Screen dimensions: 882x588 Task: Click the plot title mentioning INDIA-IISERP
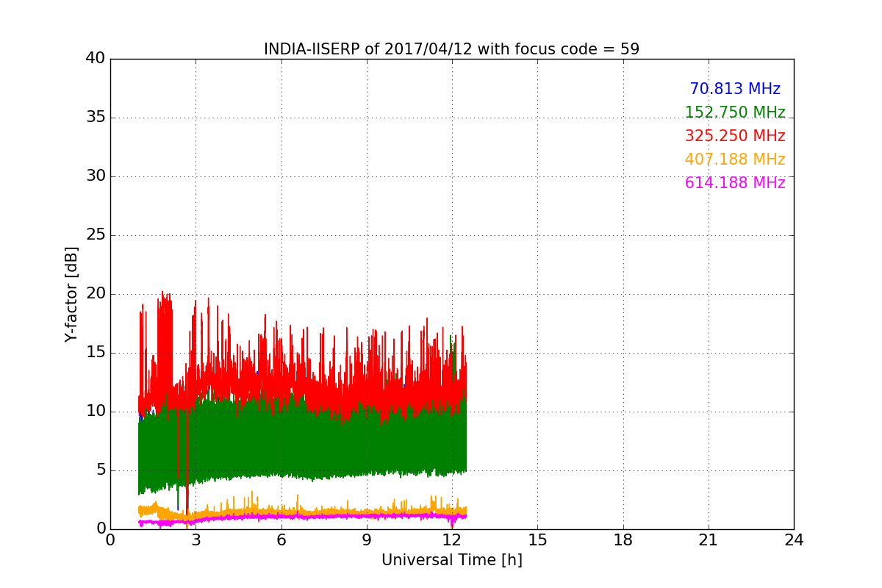pyautogui.click(x=451, y=49)
